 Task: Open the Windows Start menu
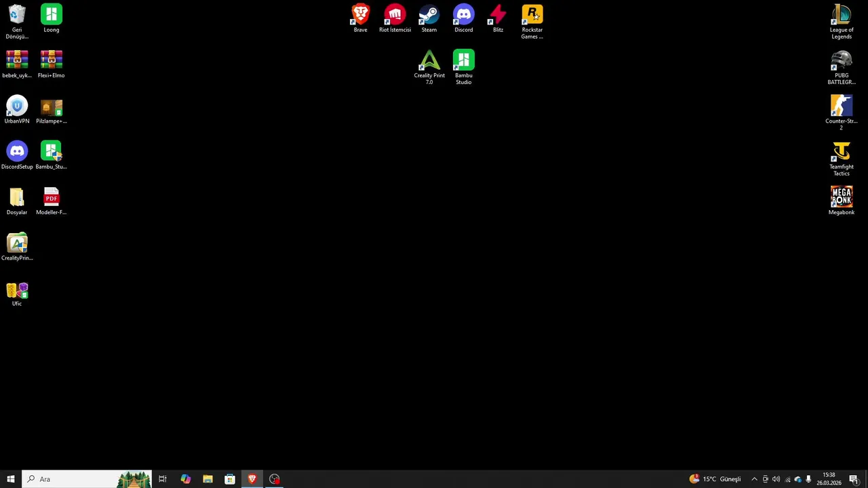click(x=10, y=479)
